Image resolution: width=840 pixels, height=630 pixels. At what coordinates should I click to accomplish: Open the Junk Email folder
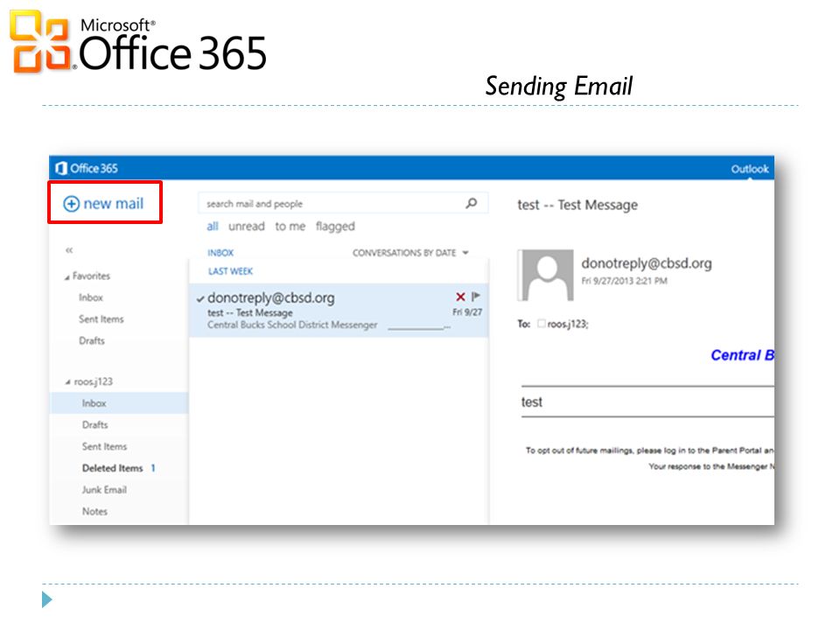[104, 490]
